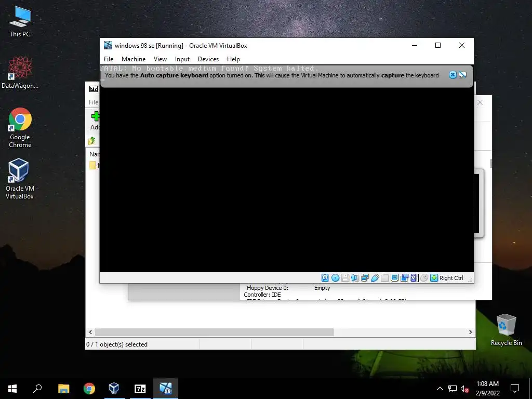532x399 pixels.
Task: Click the 7z title icon of 7-Zip window
Action: 94,89
